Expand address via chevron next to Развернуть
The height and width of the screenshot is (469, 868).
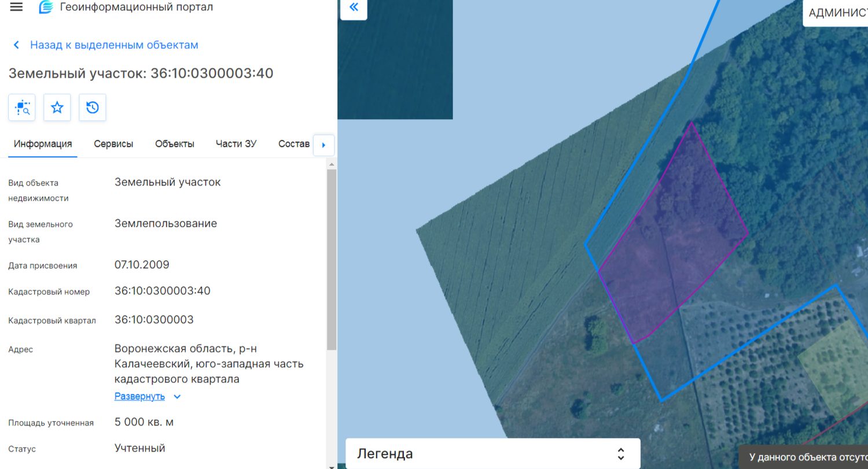pyautogui.click(x=177, y=397)
